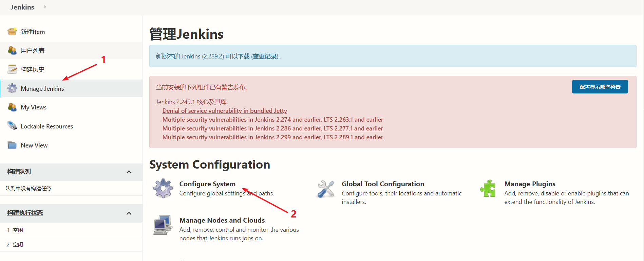This screenshot has width=644, height=261.
Task: Go to My Views
Action: [x=34, y=107]
